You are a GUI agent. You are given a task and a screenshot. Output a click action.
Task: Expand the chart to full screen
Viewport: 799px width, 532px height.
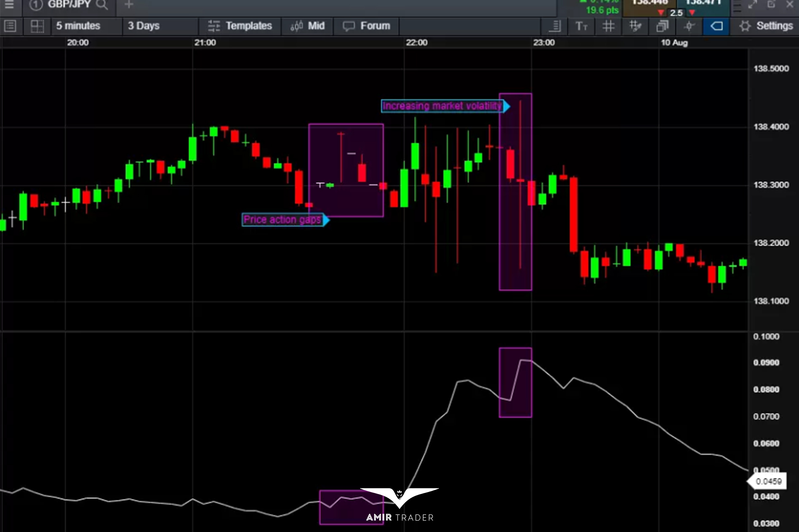click(x=753, y=4)
